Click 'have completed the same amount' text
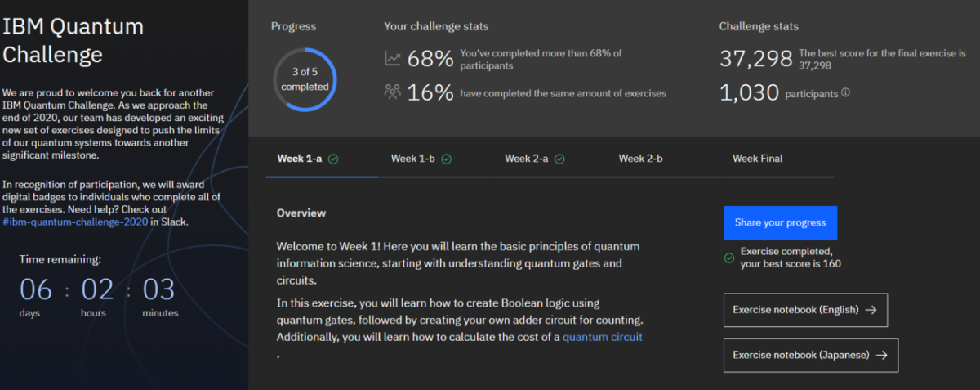Screen dimensions: 980x390 (x=563, y=93)
